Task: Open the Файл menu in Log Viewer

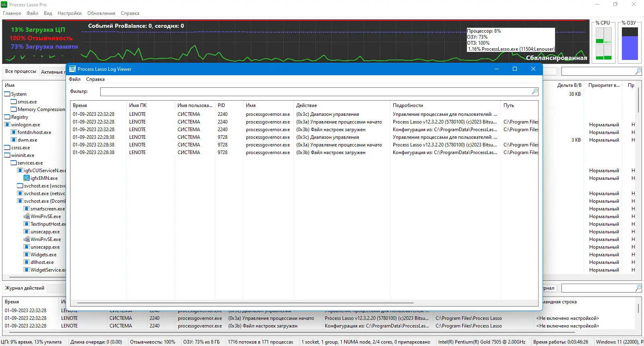Action: (x=75, y=79)
